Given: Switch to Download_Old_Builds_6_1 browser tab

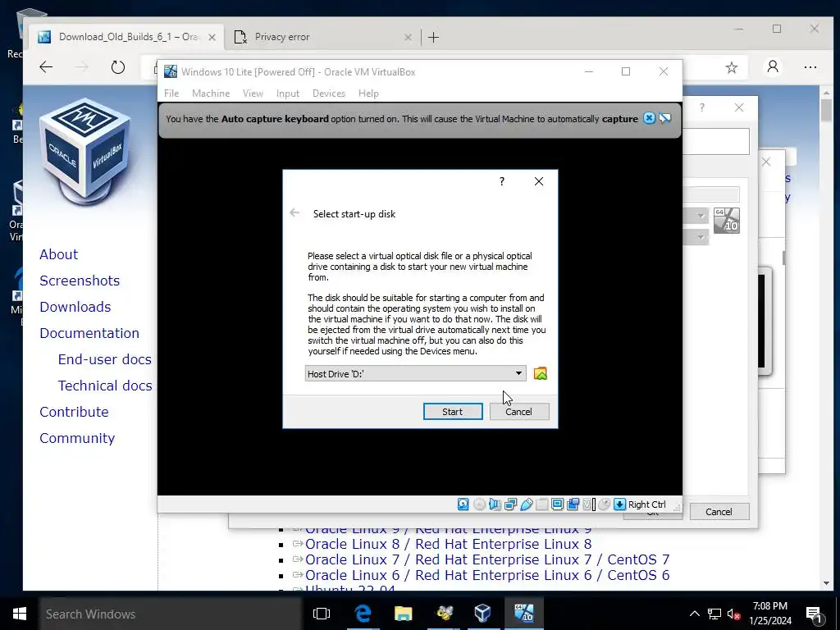Looking at the screenshot, I should click(x=126, y=37).
